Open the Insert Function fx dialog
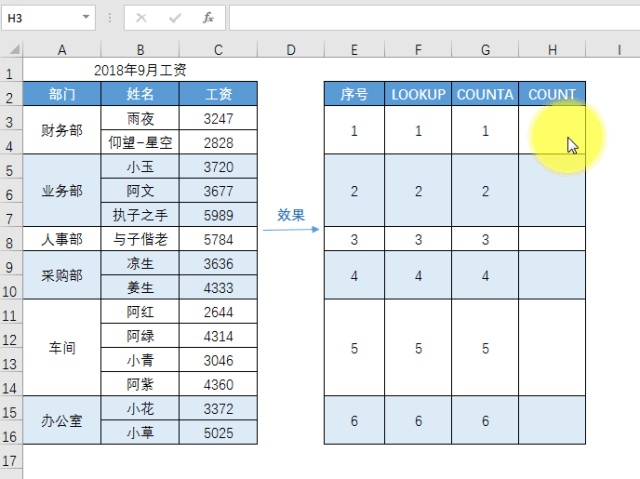640x479 pixels. 209,18
